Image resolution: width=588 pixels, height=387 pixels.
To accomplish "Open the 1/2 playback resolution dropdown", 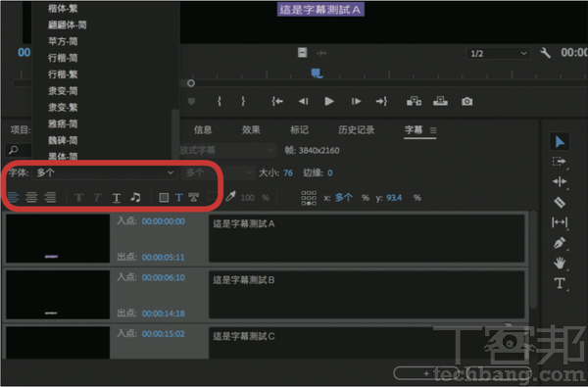I will click(498, 53).
